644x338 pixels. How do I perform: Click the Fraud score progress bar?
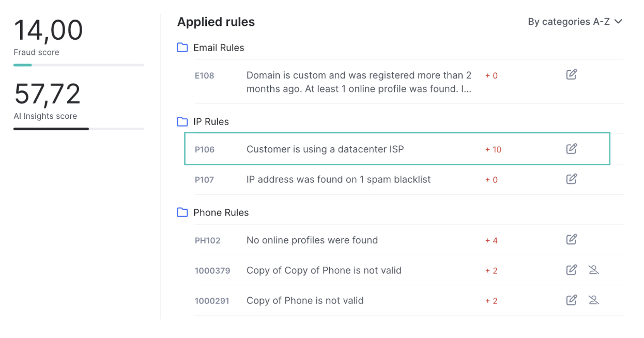(x=79, y=65)
